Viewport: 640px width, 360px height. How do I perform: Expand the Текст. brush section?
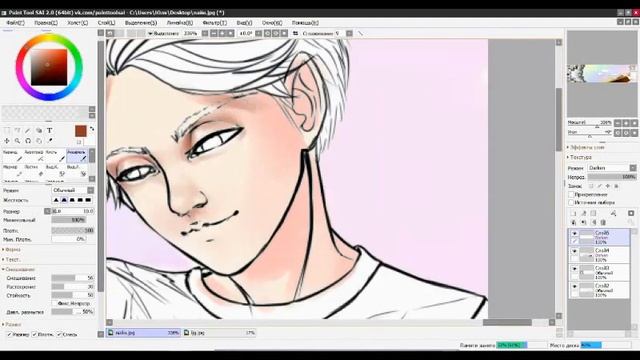11,259
